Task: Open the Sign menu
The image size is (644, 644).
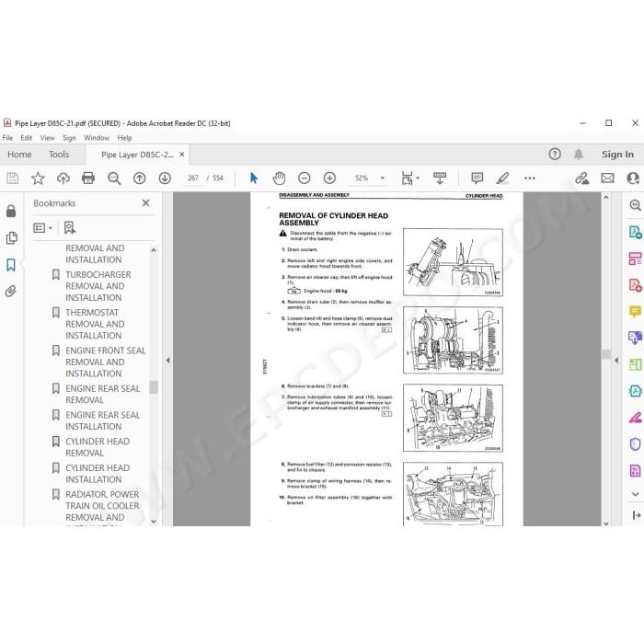Action: click(69, 138)
